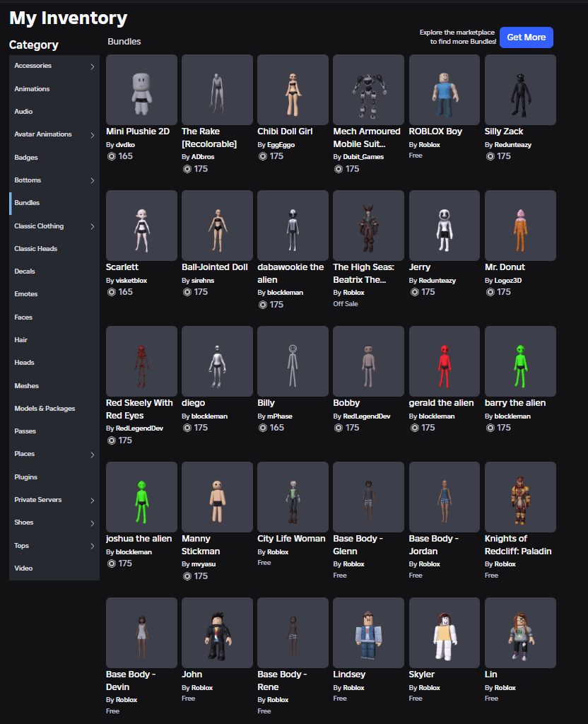Expand the Tops category chevron
The height and width of the screenshot is (724, 588).
[93, 547]
